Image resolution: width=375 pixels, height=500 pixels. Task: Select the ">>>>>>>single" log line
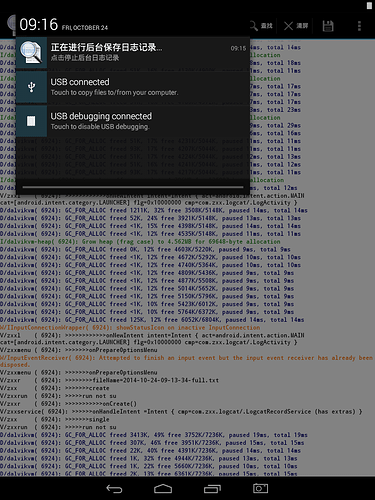pyautogui.click(x=55, y=420)
